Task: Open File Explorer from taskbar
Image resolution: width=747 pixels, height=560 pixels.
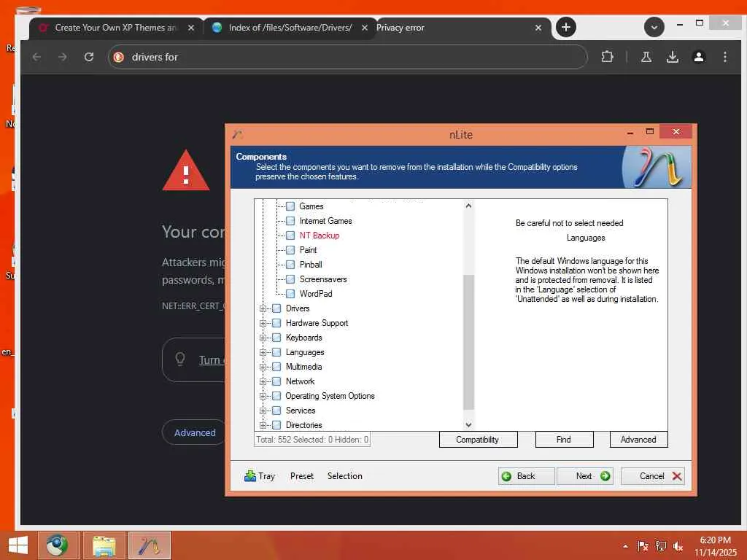Action: coord(104,545)
